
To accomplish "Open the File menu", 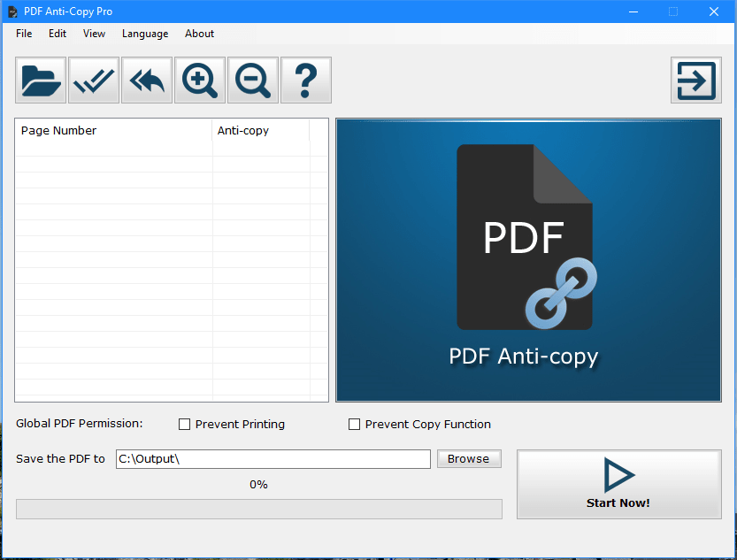I will coord(24,34).
